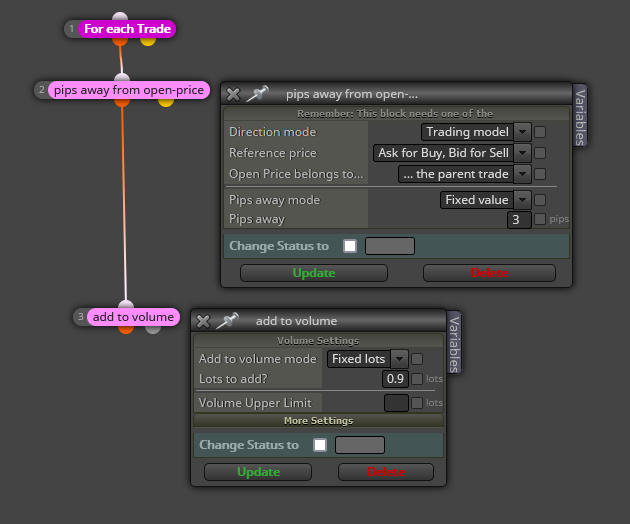Viewport: 630px width, 524px height.
Task: Click yellow output of pips away block
Action: 166,102
